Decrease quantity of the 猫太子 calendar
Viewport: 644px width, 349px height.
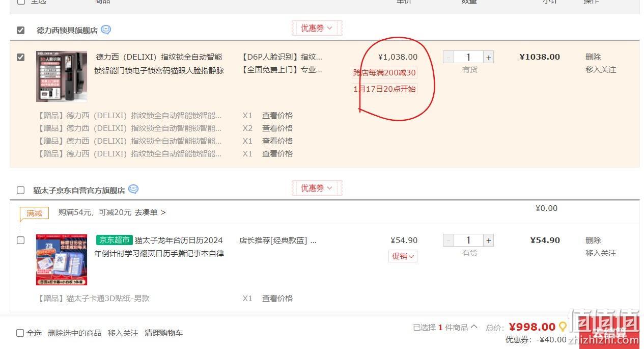(x=448, y=240)
